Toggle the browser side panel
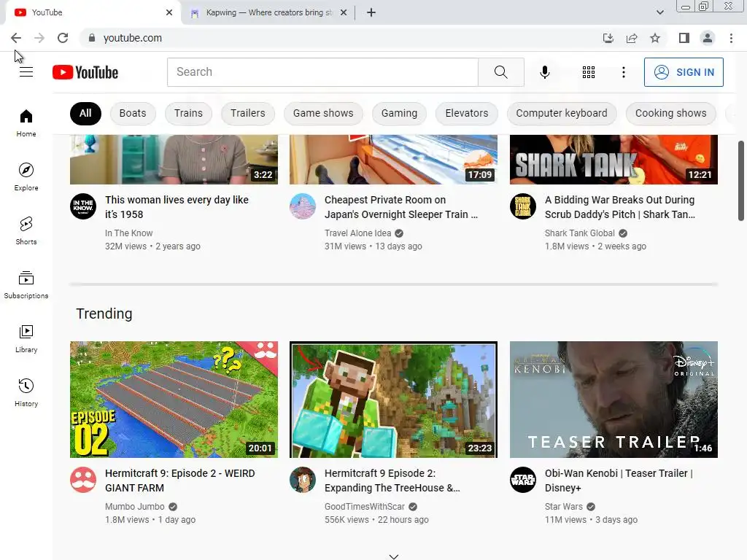This screenshot has height=560, width=747. pos(684,38)
